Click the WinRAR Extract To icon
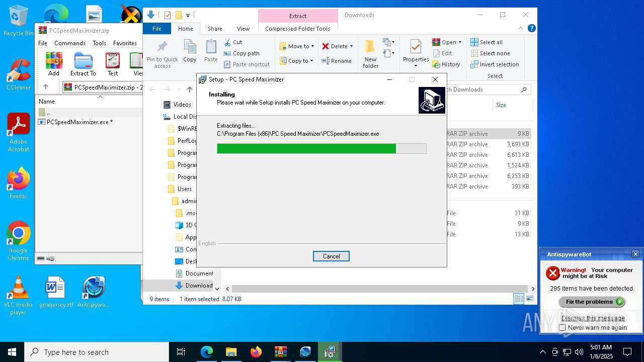This screenshot has width=644, height=362. point(83,64)
